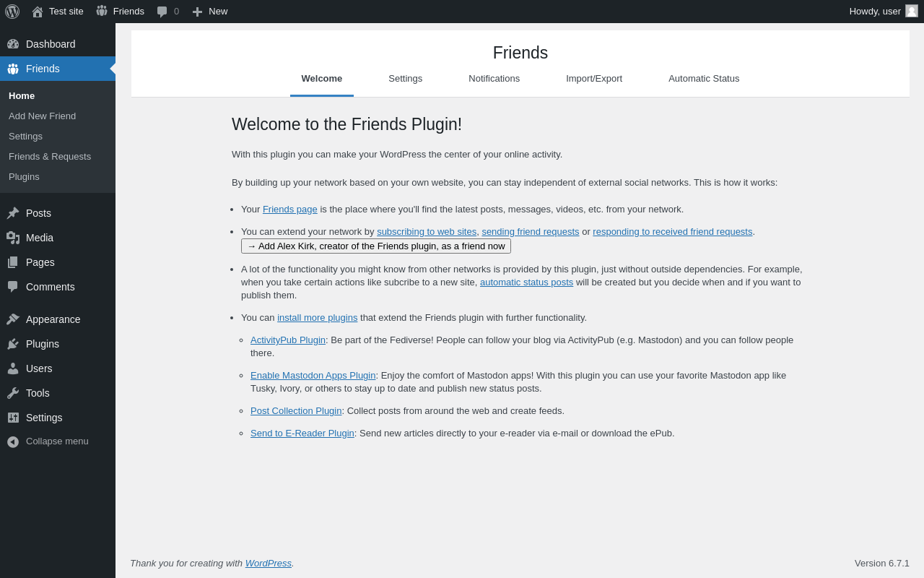Switch to the Welcome tab

point(322,79)
